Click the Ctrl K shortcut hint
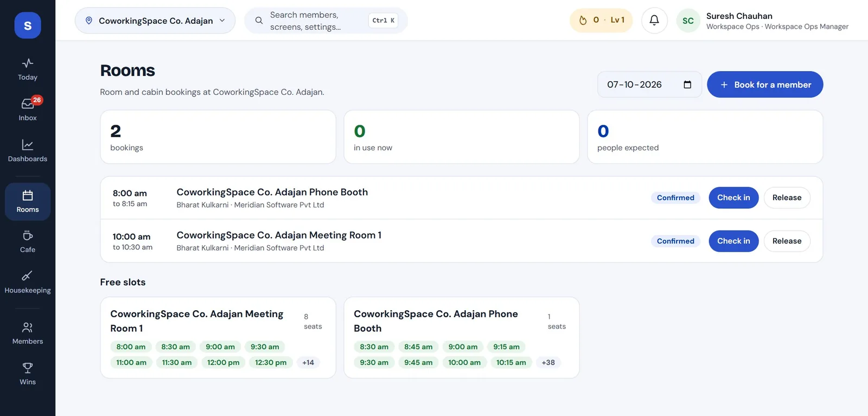 384,21
